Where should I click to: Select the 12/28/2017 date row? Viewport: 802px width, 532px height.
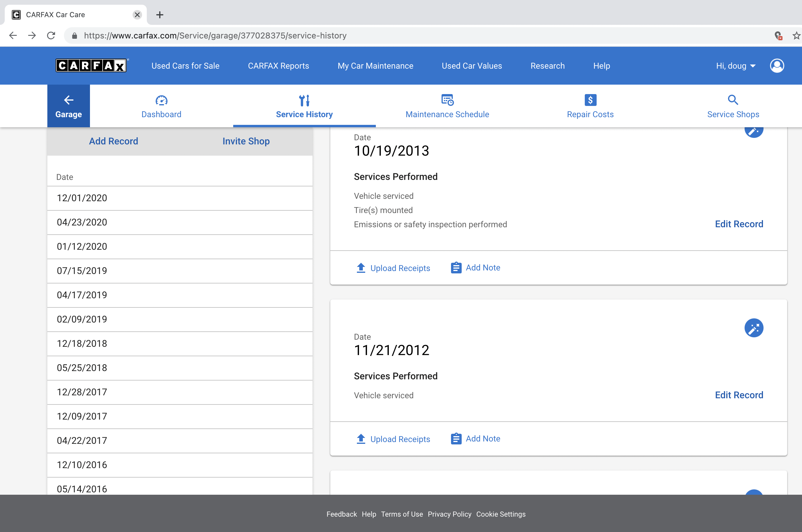click(180, 392)
